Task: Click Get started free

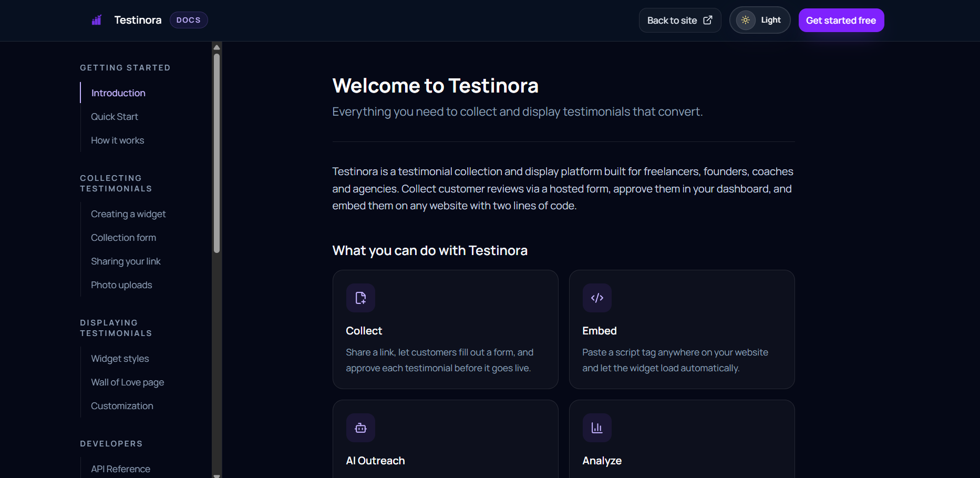Action: click(841, 20)
